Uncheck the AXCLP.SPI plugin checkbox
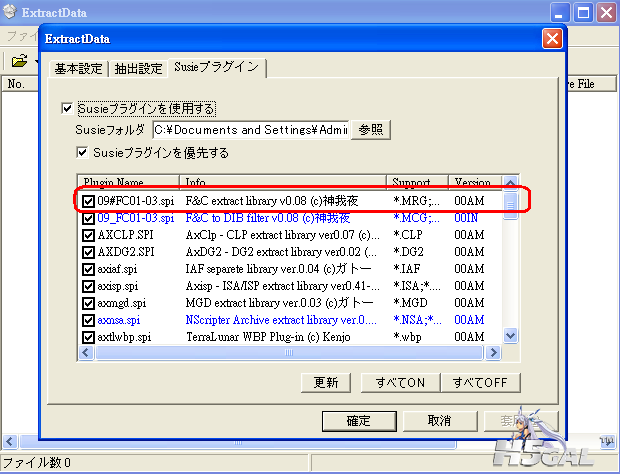Viewport: 620px width, 474px height. coord(89,234)
